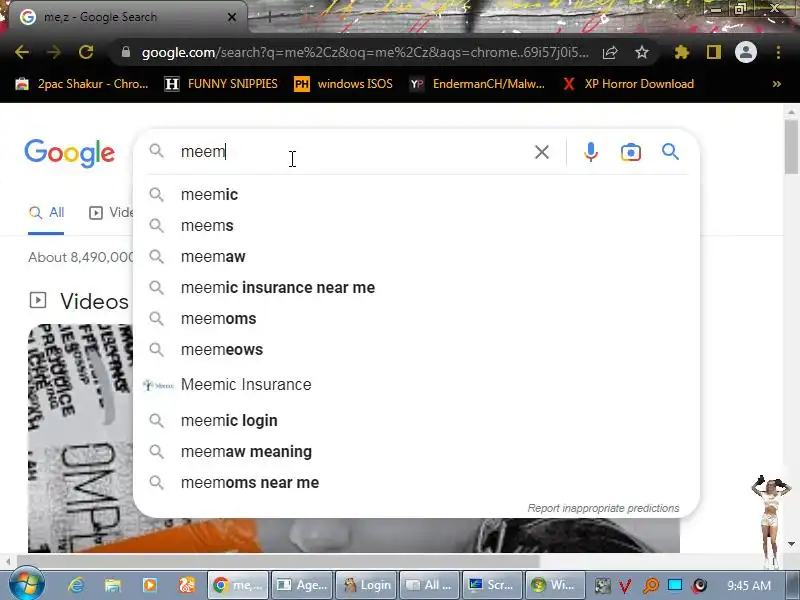Screen dimensions: 800x600
Task: Click the 'About 8,490,000' results count
Action: [x=81, y=258]
